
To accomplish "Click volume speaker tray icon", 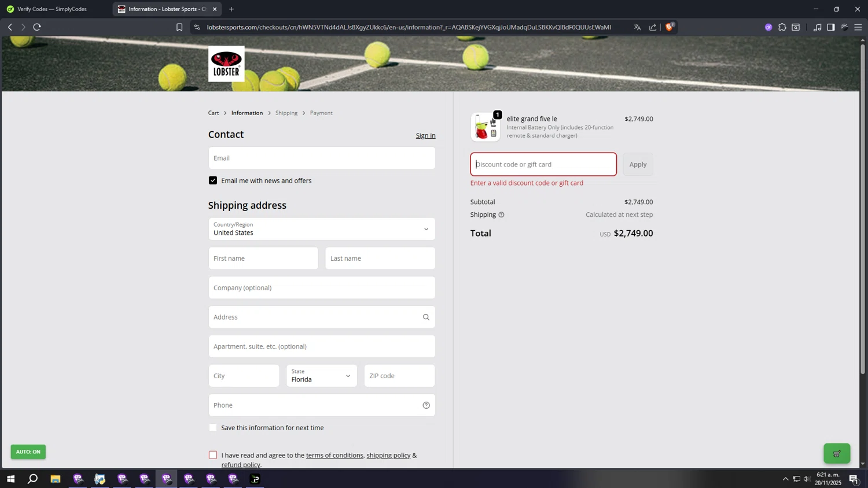I will pos(807,479).
